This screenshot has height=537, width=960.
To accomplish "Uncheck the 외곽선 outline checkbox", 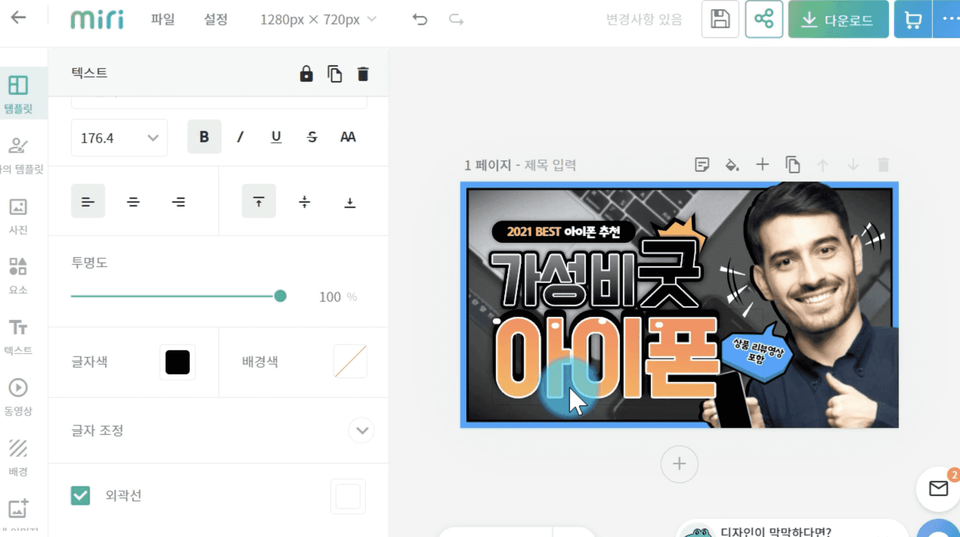I will 80,495.
